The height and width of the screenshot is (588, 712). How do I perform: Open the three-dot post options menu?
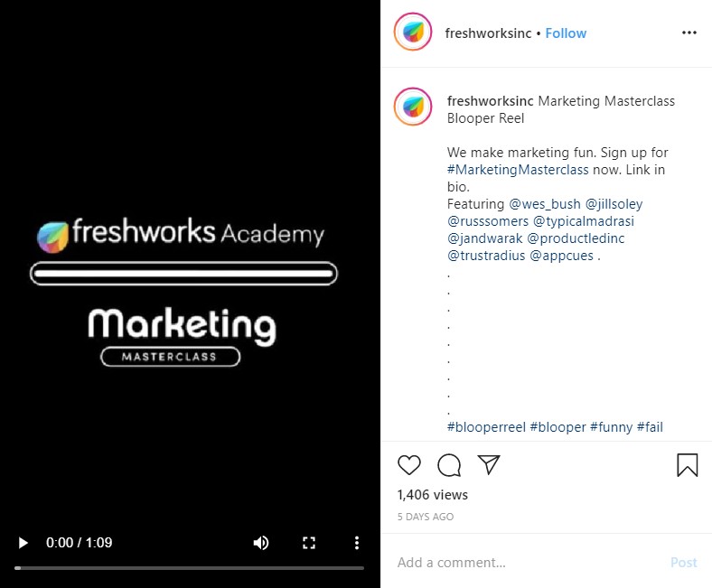point(689,33)
